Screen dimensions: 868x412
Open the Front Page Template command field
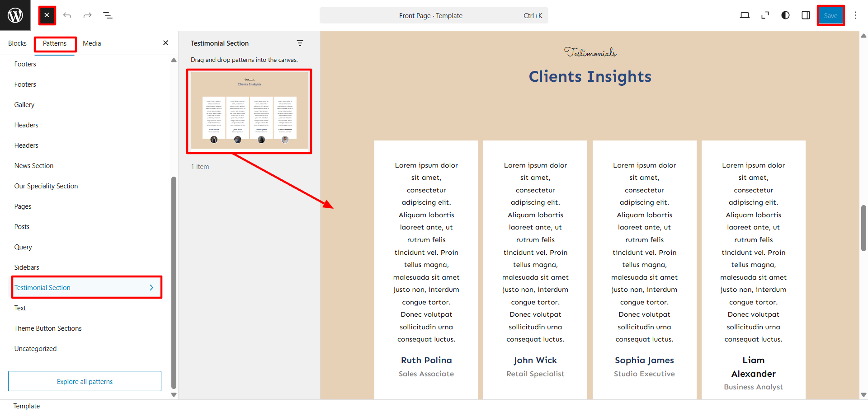pos(434,15)
